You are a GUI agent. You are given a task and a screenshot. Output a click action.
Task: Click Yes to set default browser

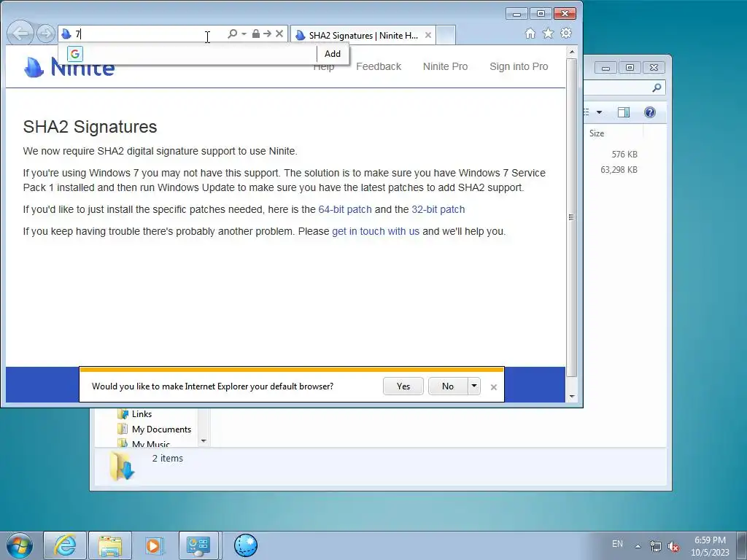point(403,386)
